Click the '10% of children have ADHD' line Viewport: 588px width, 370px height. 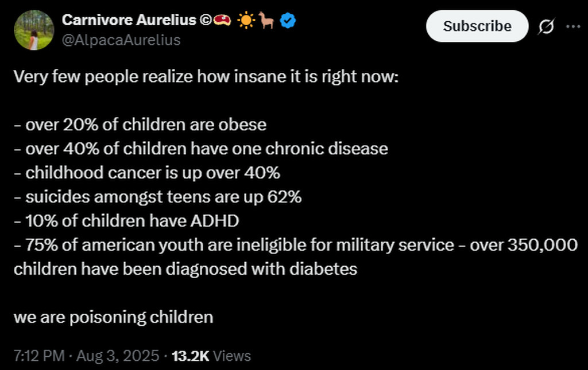pyautogui.click(x=126, y=221)
